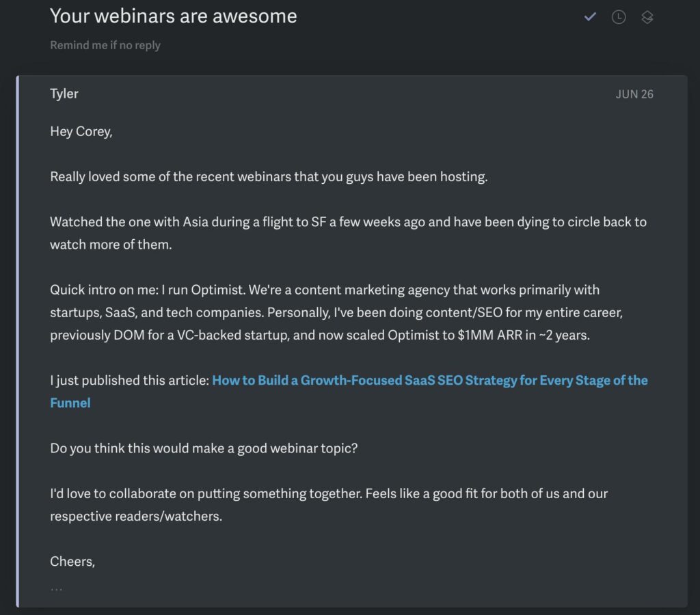This screenshot has height=615, width=700.
Task: Click the 'Cheers,' sign-off line
Action: pos(72,562)
